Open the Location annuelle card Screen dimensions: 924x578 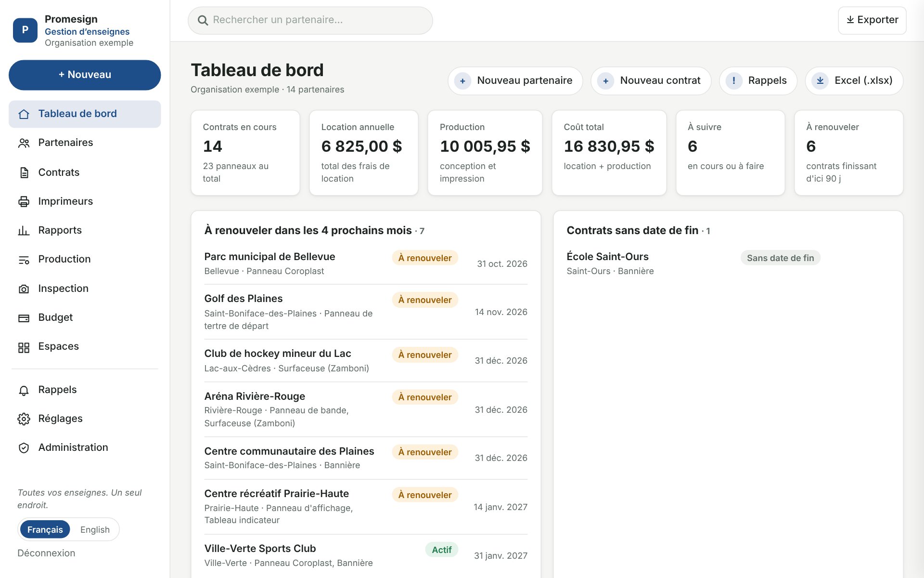[x=364, y=153]
